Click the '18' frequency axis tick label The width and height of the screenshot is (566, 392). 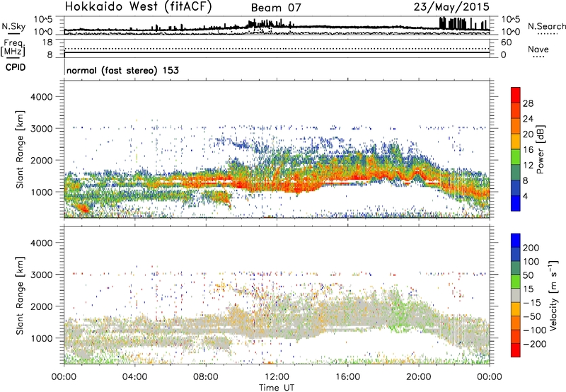pyautogui.click(x=47, y=42)
